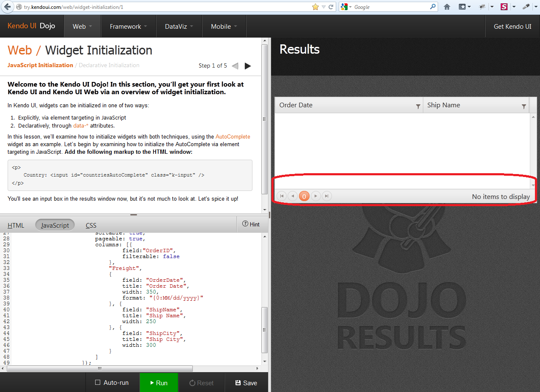Click the orange Web breadcrumb heading
The width and height of the screenshot is (540, 392).
point(20,50)
